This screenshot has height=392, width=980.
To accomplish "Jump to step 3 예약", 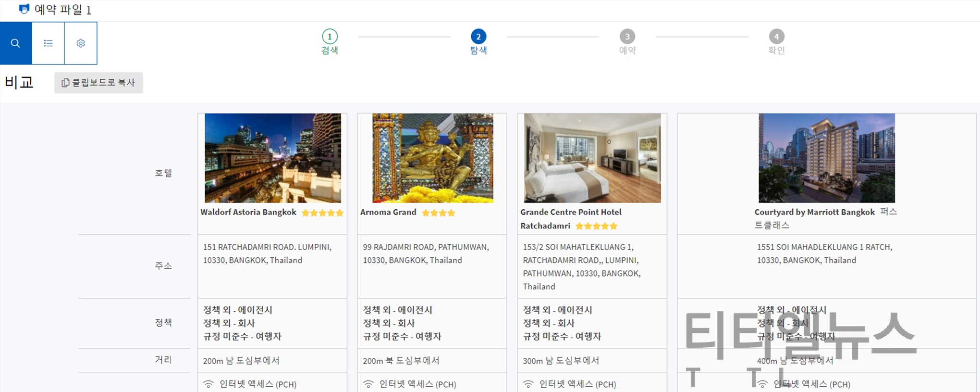I will 627,42.
